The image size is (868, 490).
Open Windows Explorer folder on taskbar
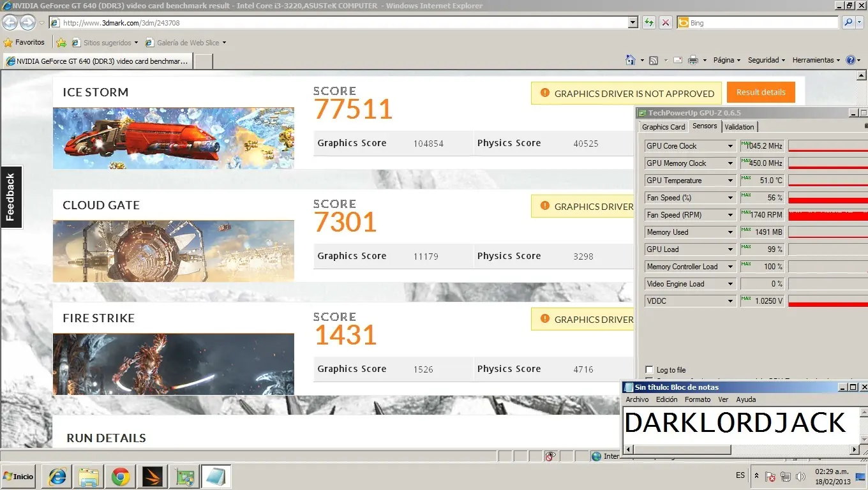coord(89,477)
